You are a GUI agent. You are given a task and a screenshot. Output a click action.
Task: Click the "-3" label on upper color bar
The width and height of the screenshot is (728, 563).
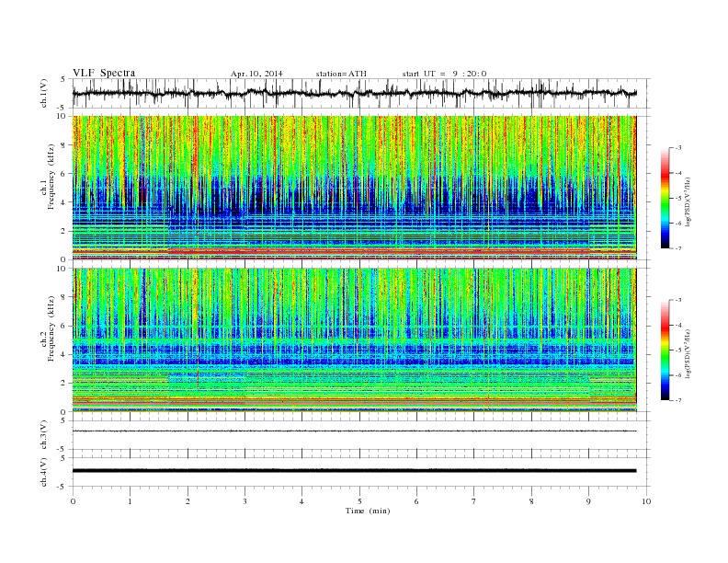tap(678, 148)
